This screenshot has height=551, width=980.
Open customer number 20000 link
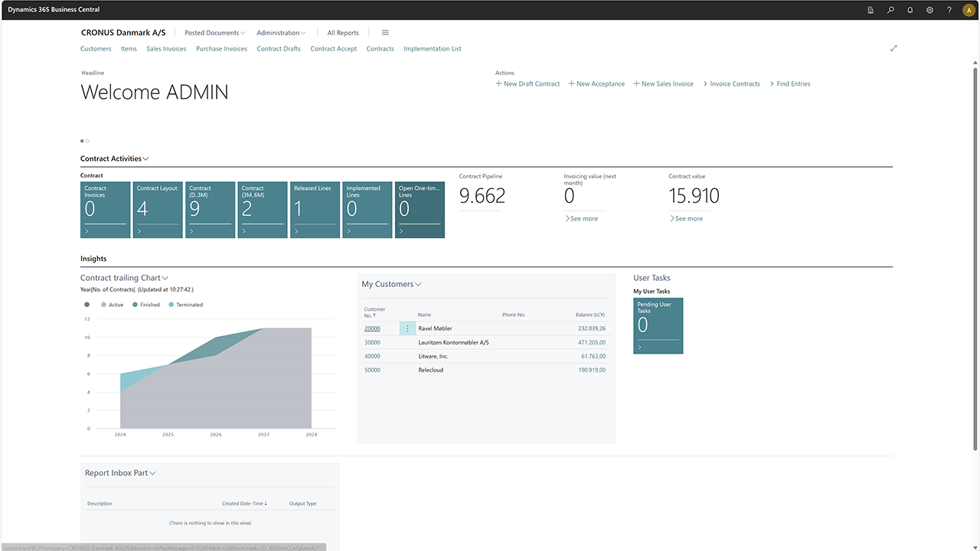[x=372, y=328]
